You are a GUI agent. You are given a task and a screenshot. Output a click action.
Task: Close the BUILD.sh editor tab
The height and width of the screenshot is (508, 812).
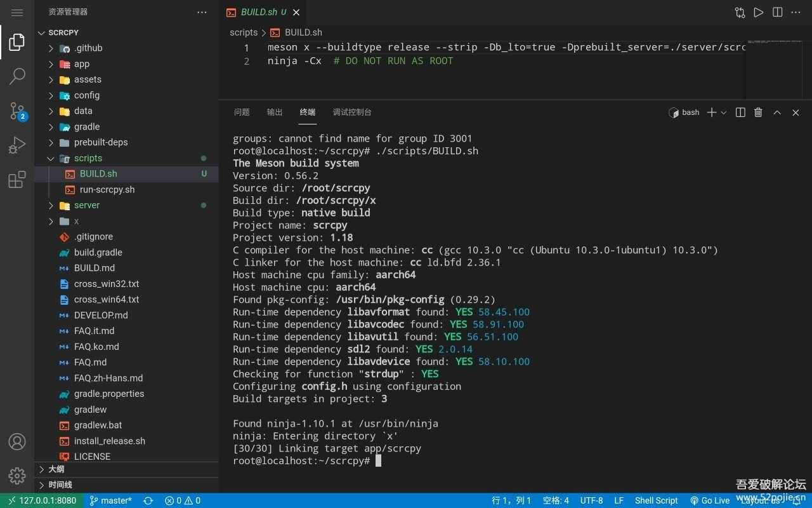pyautogui.click(x=296, y=12)
